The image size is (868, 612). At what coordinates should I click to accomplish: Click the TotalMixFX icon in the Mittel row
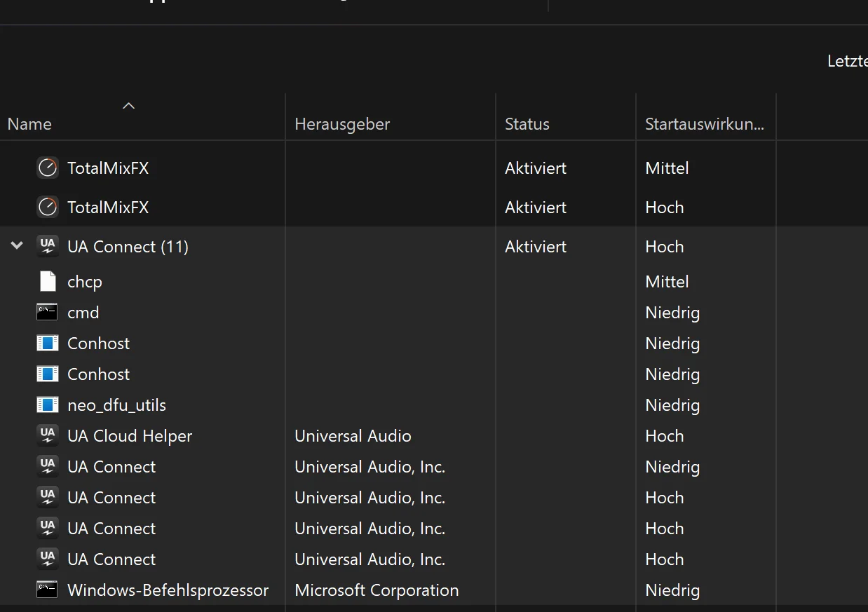tap(47, 168)
